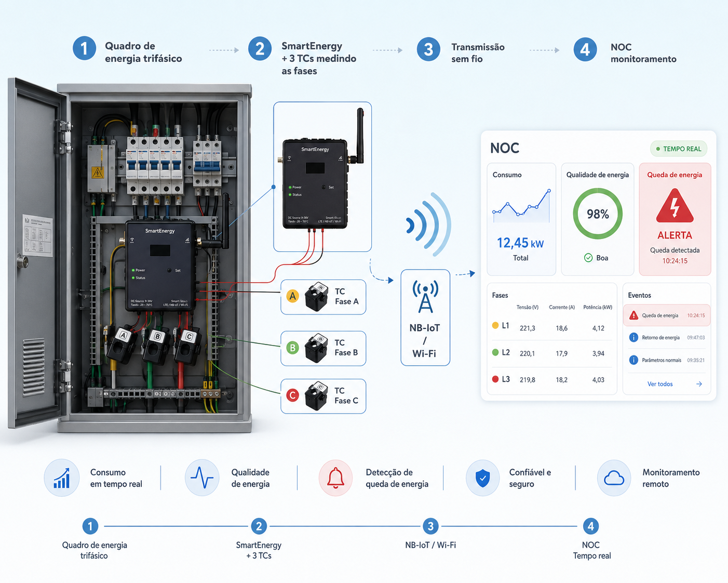Click warning icon of Queda de energia event

[633, 315]
